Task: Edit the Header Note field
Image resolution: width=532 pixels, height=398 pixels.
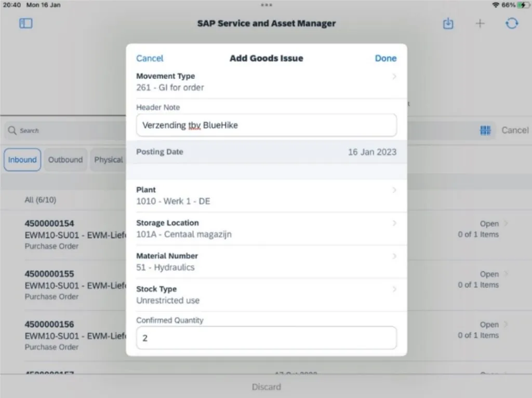Action: coord(267,125)
